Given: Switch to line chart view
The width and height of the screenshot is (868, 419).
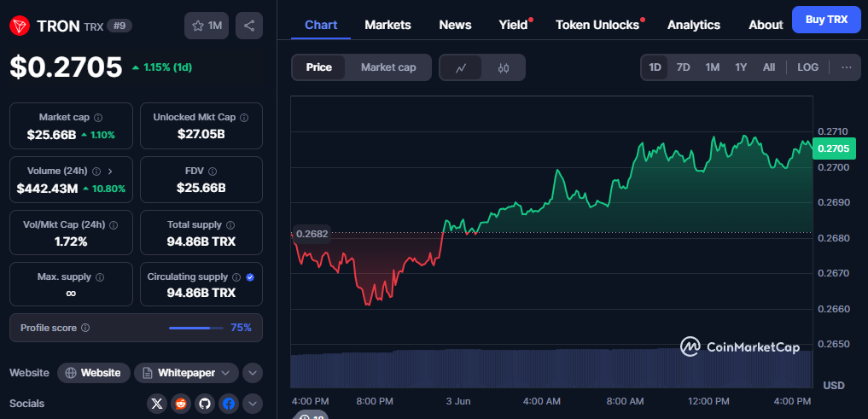Looking at the screenshot, I should [x=461, y=67].
